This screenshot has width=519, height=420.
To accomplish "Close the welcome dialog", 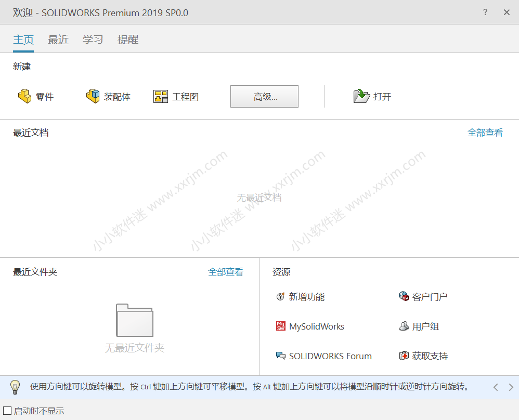I will click(507, 12).
